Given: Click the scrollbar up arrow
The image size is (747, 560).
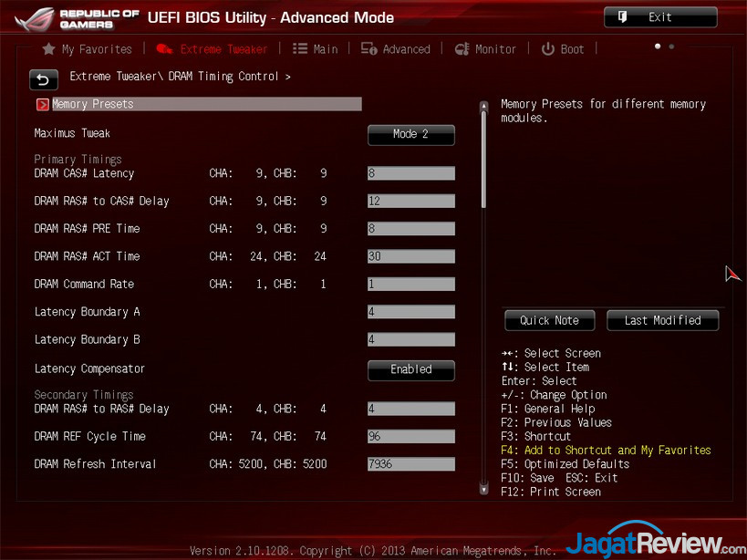Looking at the screenshot, I should [484, 106].
